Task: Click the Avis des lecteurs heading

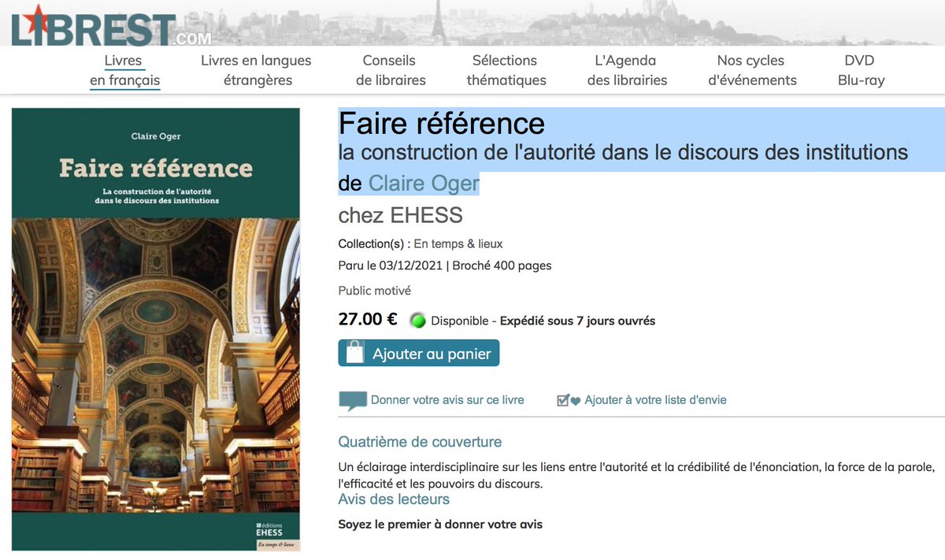Action: [x=394, y=499]
